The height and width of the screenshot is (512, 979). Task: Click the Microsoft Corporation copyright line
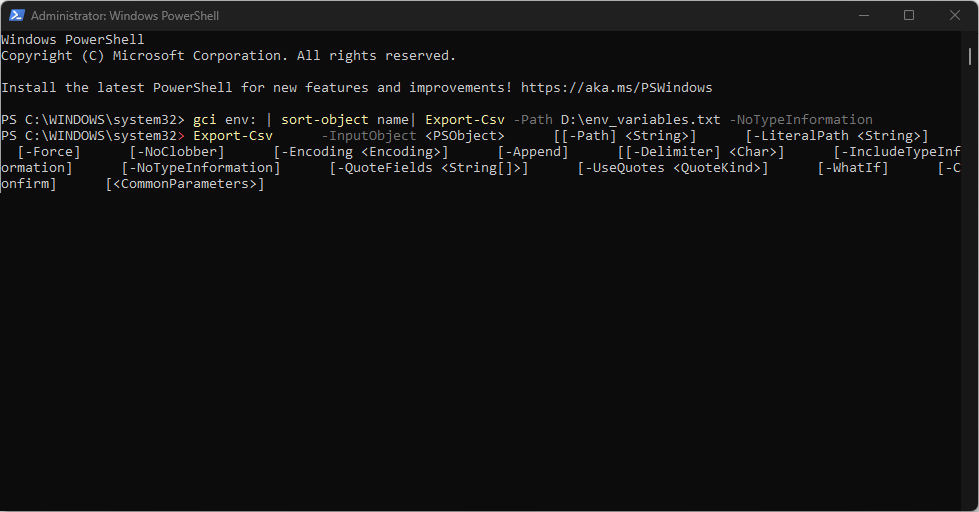(x=228, y=56)
